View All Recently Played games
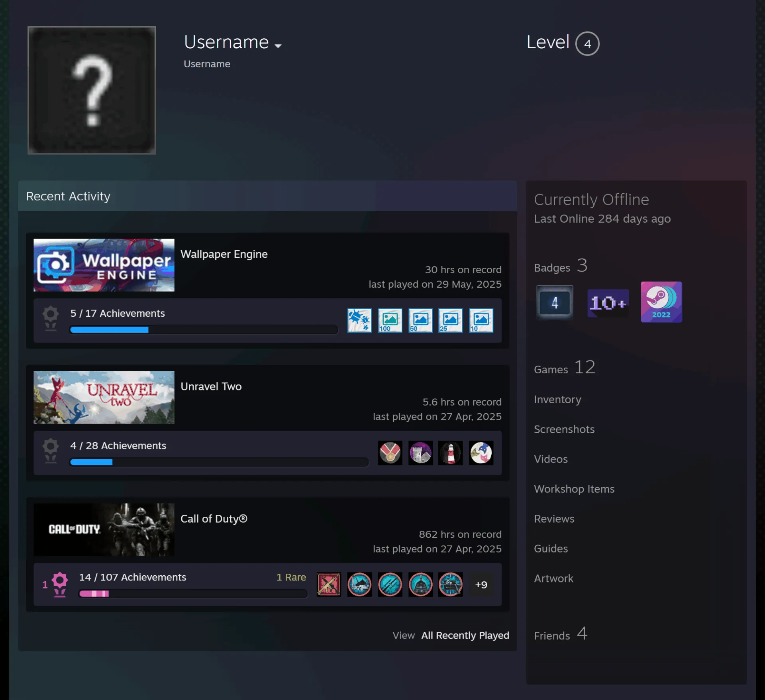 click(465, 635)
